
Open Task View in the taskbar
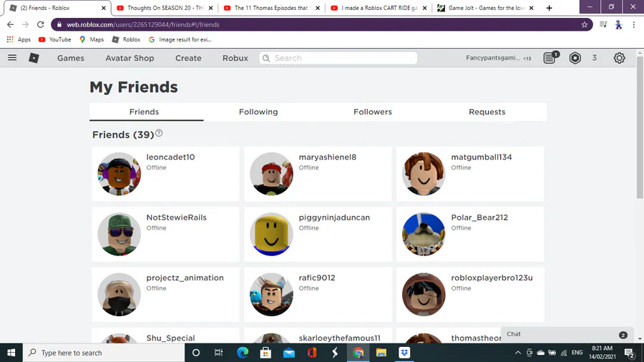pos(218,353)
